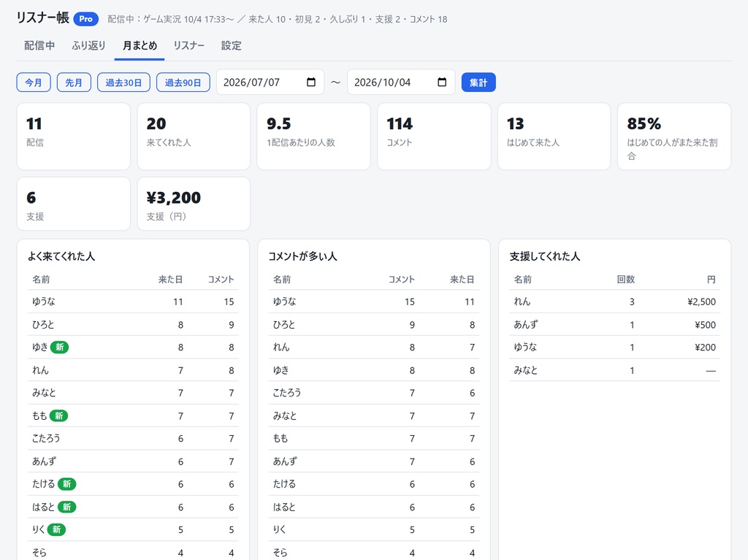The width and height of the screenshot is (748, 560).
Task: Open the ふり返り tab
Action: (x=88, y=46)
